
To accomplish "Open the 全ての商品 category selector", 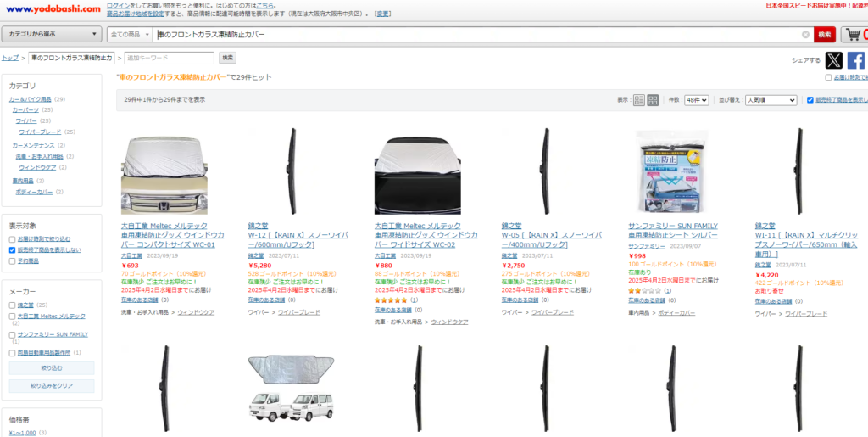I will tap(130, 34).
